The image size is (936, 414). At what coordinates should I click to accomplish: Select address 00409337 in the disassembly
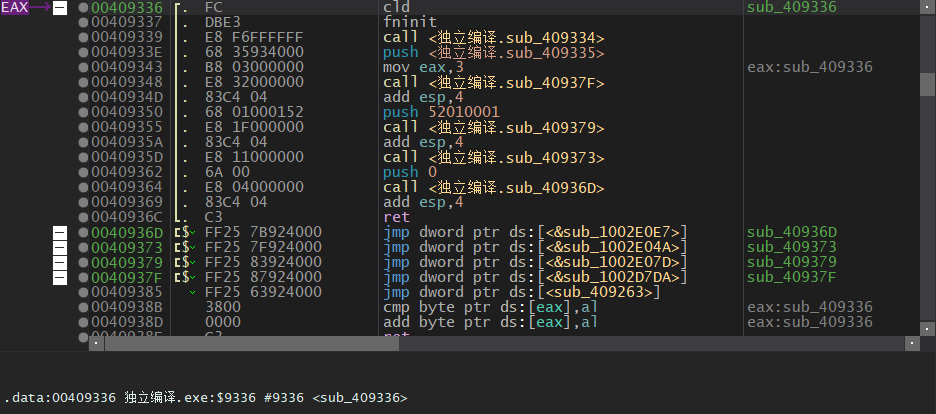click(x=127, y=23)
